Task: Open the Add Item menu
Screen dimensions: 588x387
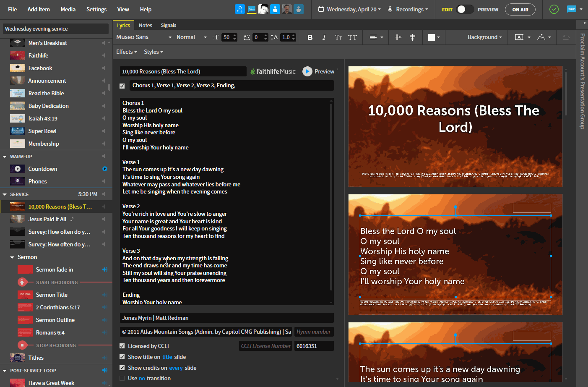Action: point(39,9)
